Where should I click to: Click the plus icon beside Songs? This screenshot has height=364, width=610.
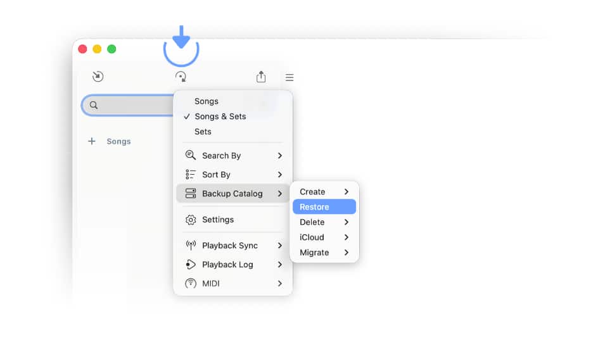pyautogui.click(x=91, y=141)
